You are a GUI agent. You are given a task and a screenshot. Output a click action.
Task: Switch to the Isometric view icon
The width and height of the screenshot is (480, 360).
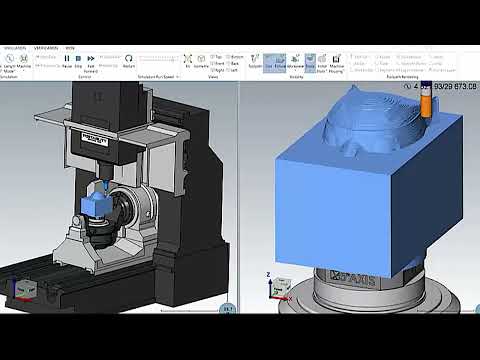(201, 61)
